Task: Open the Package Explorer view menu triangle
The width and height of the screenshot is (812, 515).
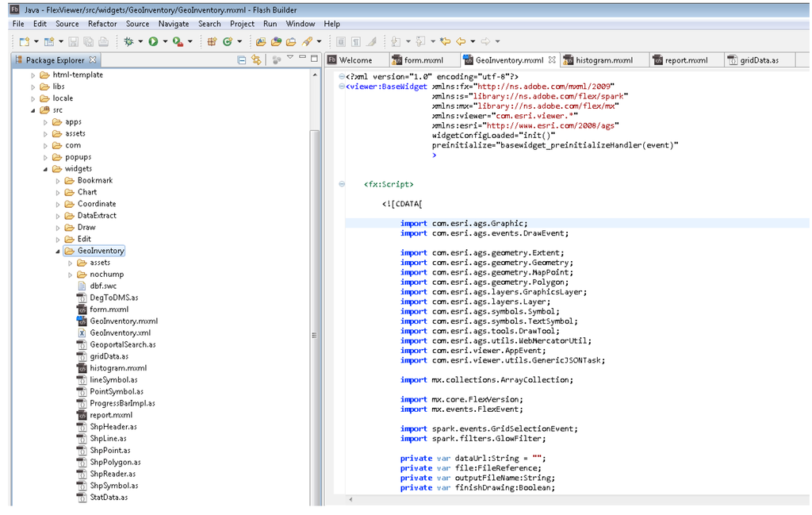Action: coord(290,58)
